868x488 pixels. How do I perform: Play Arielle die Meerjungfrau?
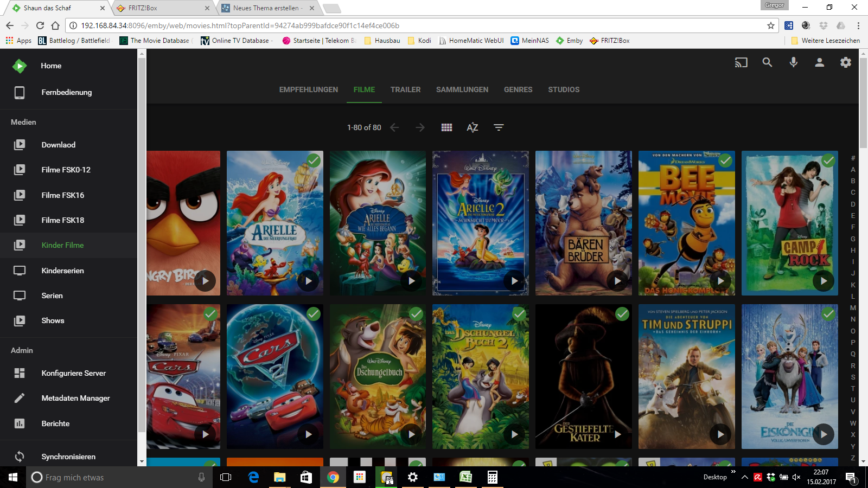(308, 281)
